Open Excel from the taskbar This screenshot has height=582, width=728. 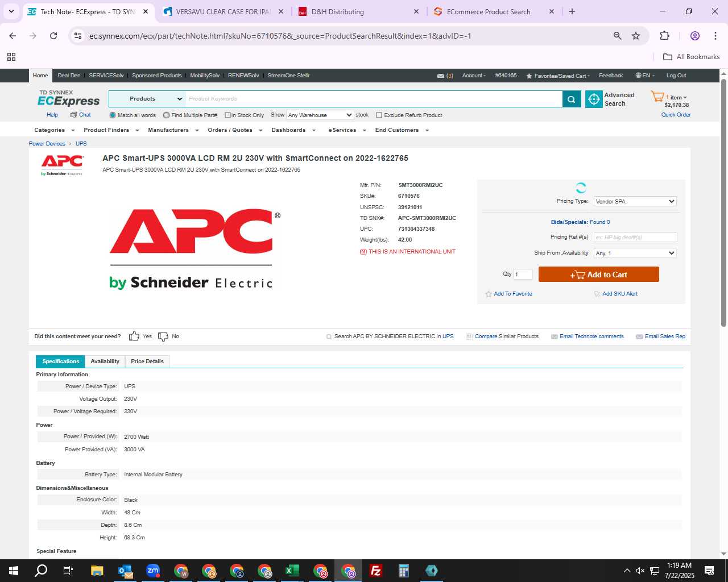tap(292, 571)
